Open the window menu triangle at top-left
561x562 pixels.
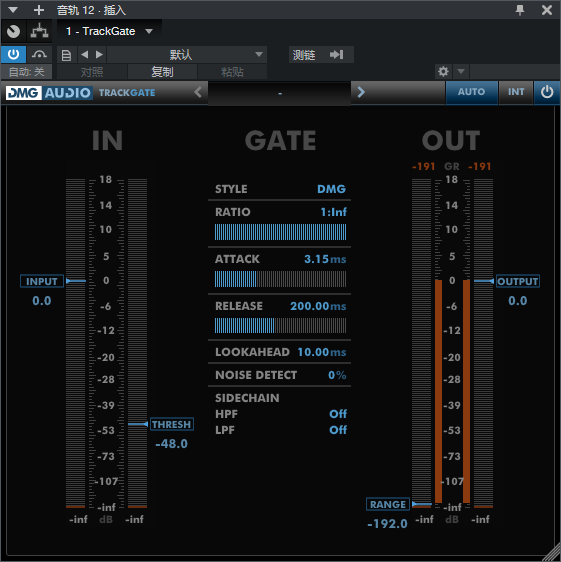13,10
